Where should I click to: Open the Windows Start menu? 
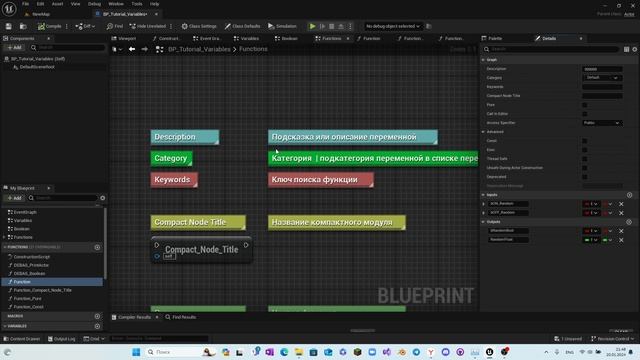136,352
